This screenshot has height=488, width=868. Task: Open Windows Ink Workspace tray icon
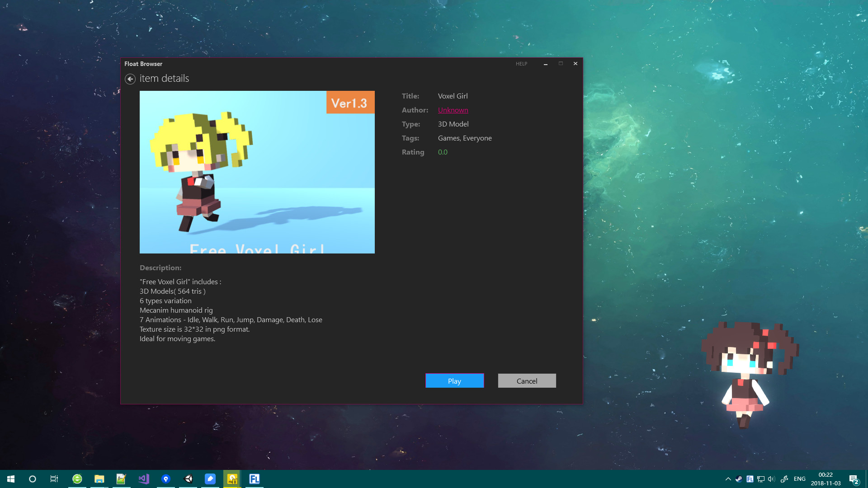784,479
